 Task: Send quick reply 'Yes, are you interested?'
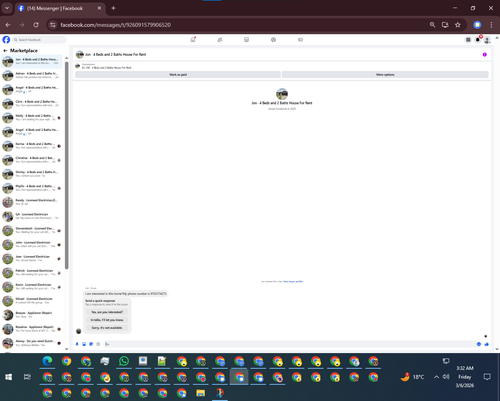pyautogui.click(x=107, y=312)
